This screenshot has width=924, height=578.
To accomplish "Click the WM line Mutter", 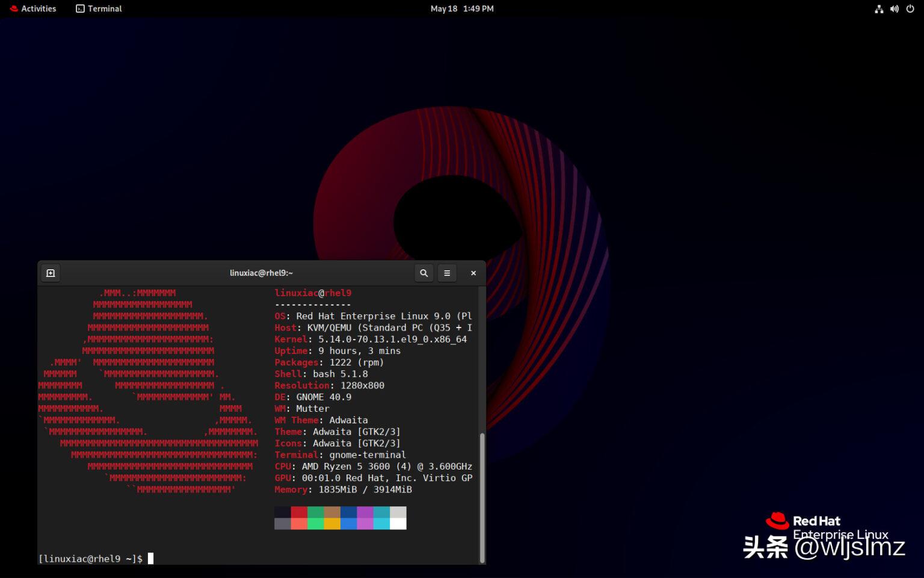I will (x=302, y=408).
